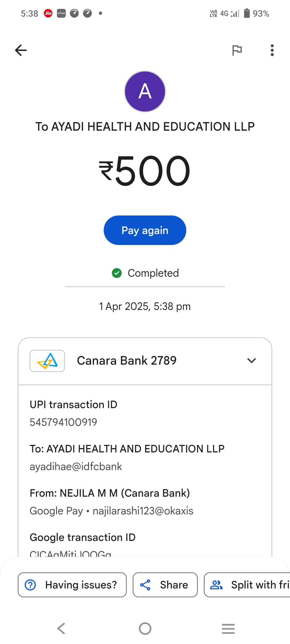Tap the share icon
Screen dimensions: 290x644
tap(145, 585)
